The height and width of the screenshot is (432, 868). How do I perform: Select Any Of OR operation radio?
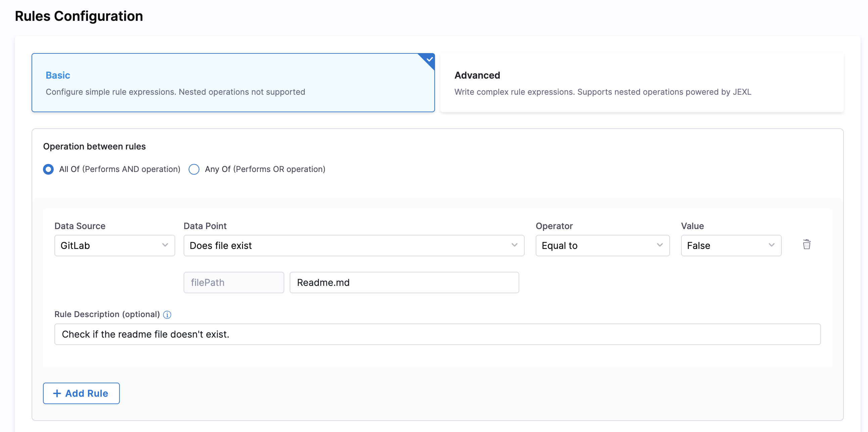(x=194, y=169)
